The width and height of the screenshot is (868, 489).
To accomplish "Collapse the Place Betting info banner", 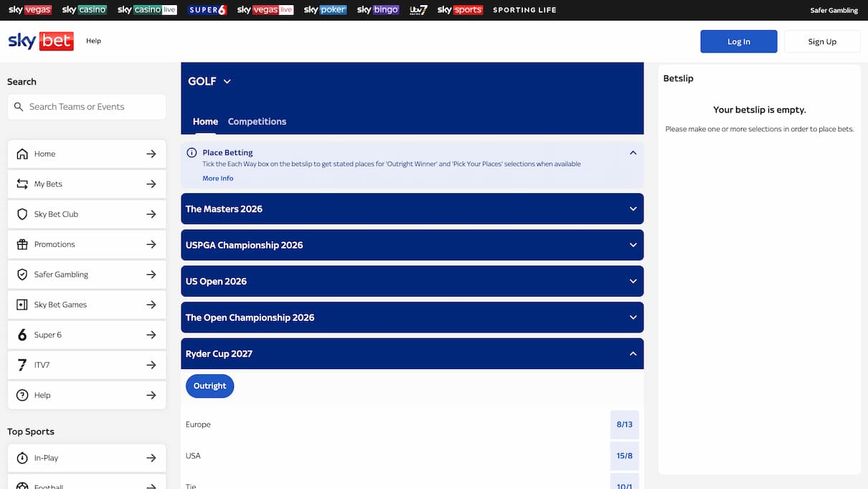I will click(x=632, y=153).
